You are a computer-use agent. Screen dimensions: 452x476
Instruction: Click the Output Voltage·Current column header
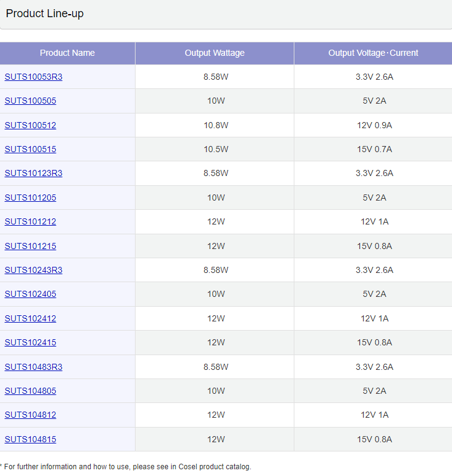click(x=373, y=53)
